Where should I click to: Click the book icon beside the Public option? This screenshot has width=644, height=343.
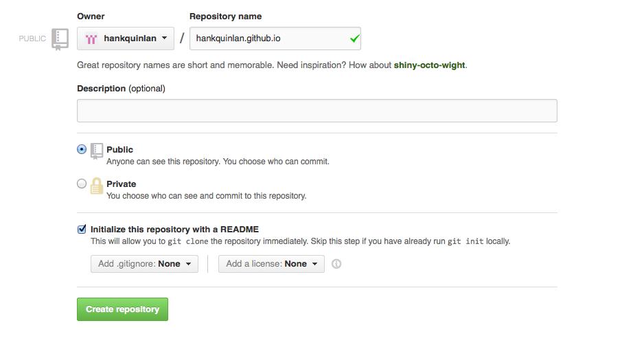pyautogui.click(x=97, y=150)
